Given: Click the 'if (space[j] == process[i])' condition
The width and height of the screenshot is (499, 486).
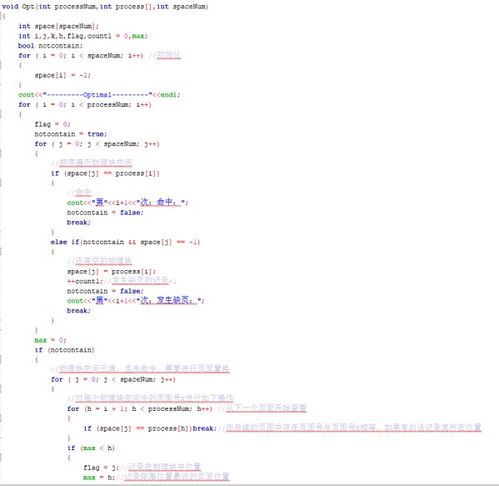Looking at the screenshot, I should (105, 173).
